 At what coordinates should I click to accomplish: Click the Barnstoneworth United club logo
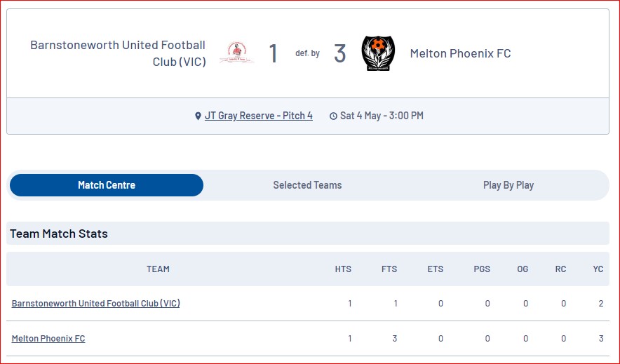[x=236, y=53]
